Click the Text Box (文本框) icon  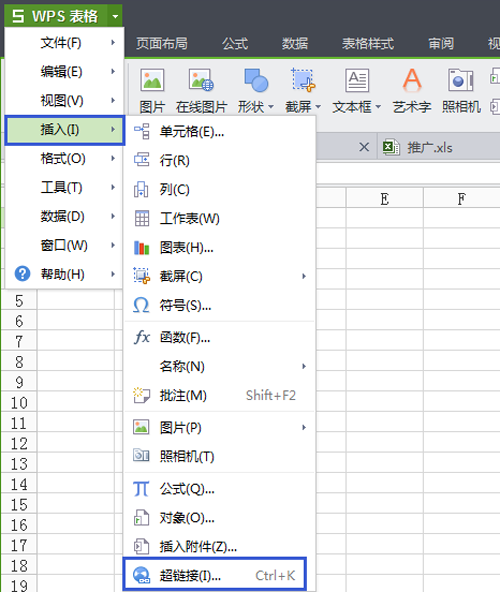(x=357, y=80)
